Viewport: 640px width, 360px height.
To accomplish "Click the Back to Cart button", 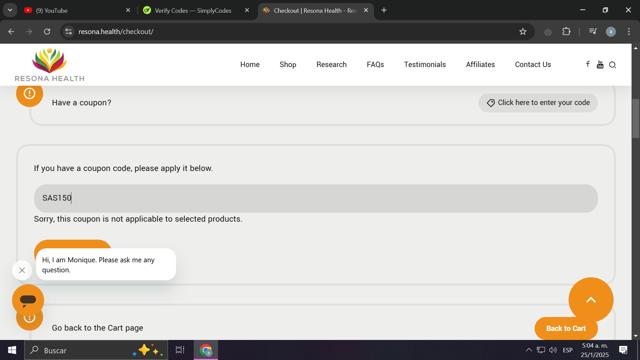I will point(566,329).
